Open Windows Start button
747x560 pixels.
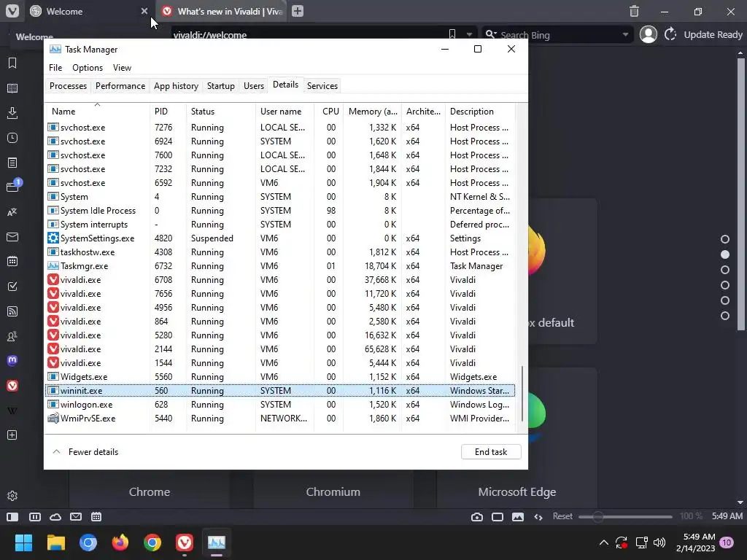[x=23, y=542]
